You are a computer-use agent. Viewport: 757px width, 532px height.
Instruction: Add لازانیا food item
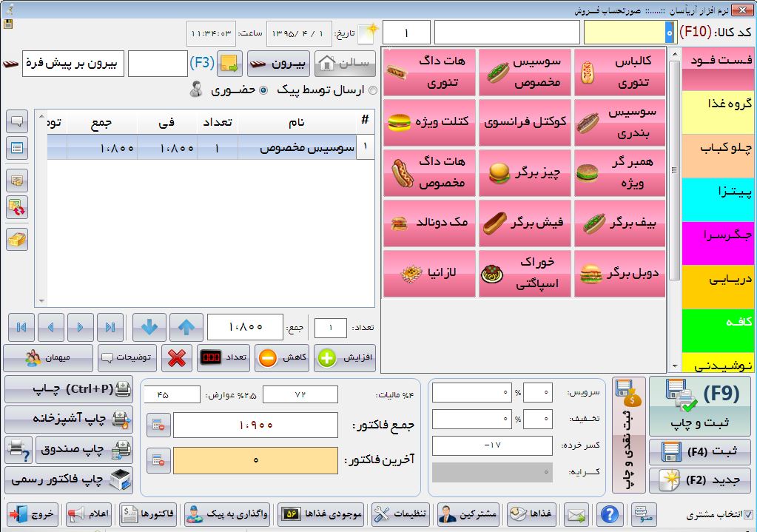430,273
